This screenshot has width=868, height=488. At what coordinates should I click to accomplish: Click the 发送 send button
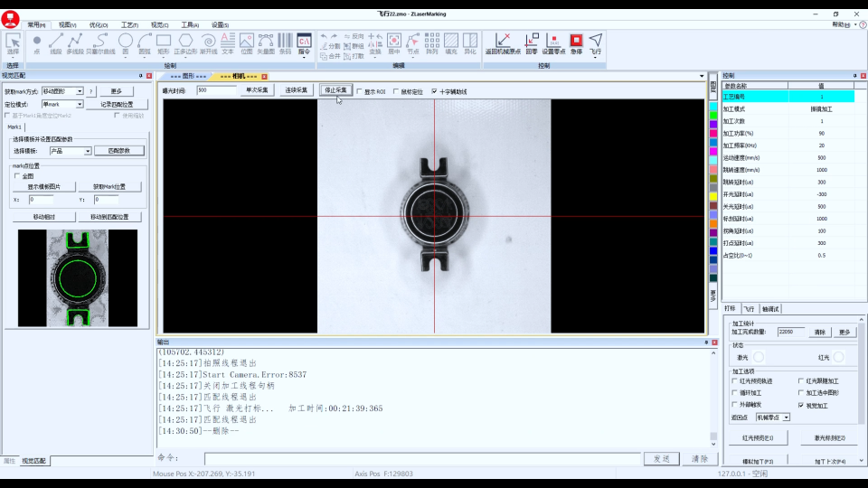(x=662, y=459)
